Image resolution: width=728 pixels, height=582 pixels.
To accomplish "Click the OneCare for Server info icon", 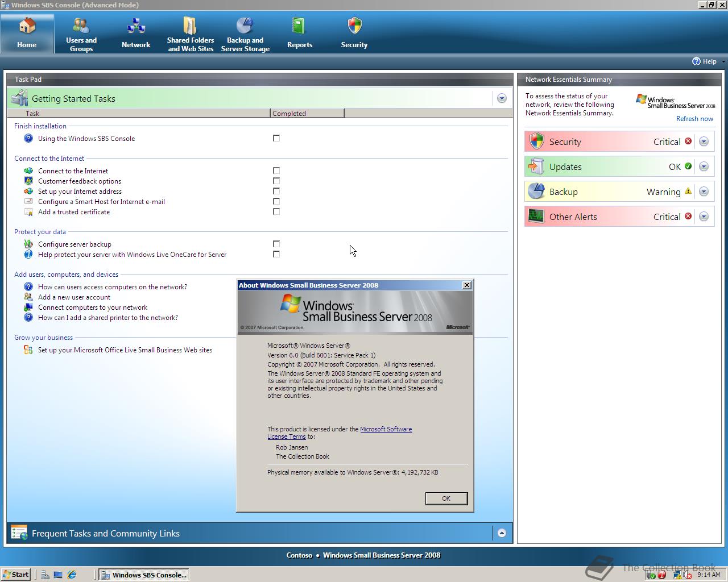I will tap(28, 254).
